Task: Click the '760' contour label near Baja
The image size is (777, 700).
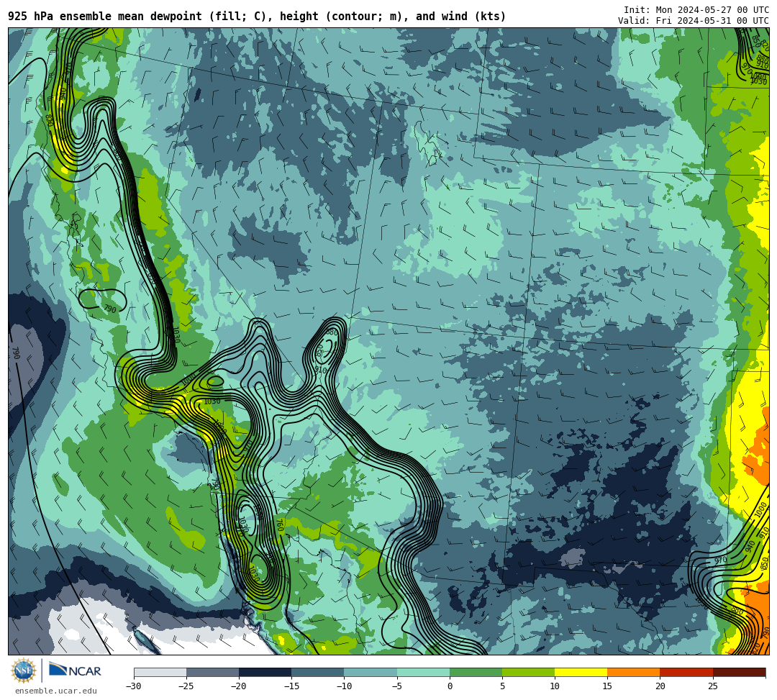Action: [x=279, y=525]
